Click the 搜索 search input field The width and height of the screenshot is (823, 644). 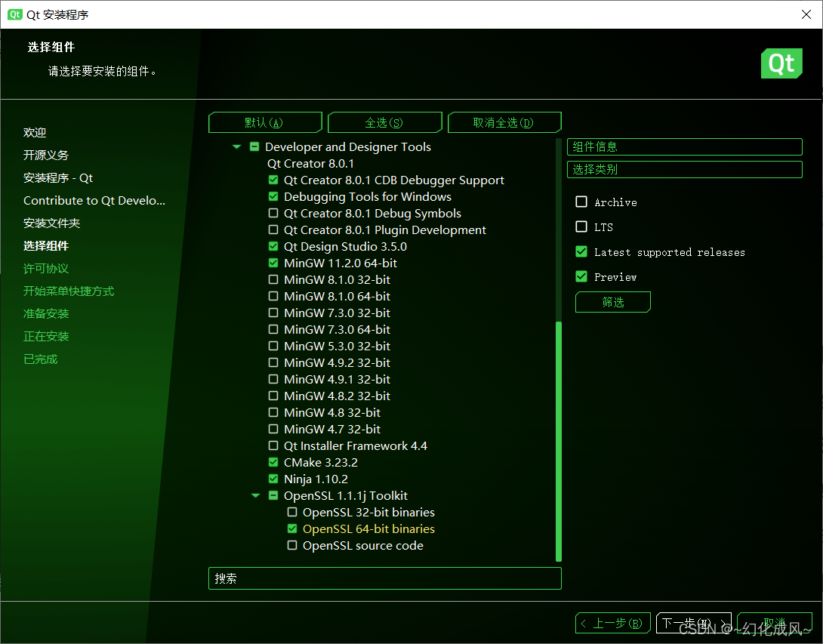click(384, 578)
